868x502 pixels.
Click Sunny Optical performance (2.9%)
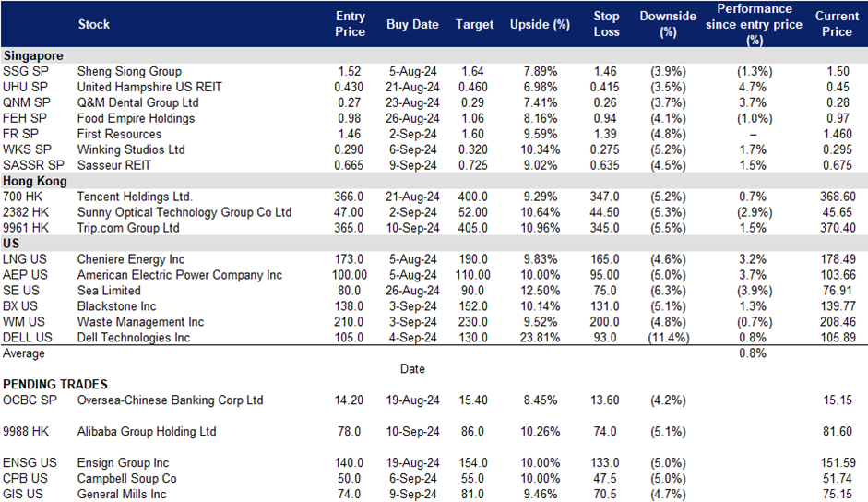click(x=754, y=212)
